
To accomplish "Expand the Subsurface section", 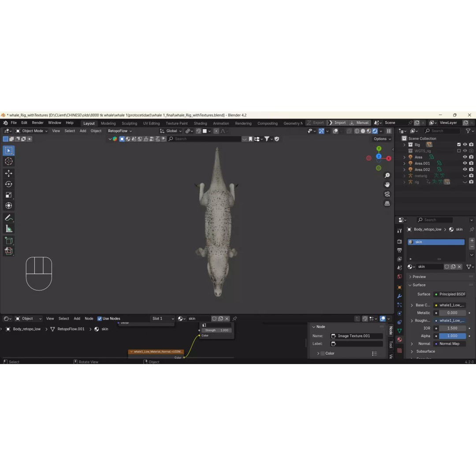I will point(412,351).
